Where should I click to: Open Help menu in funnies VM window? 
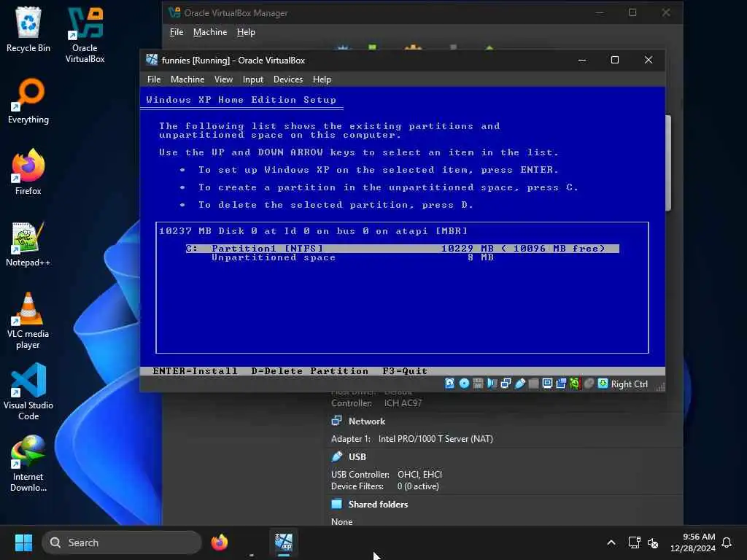click(x=322, y=79)
